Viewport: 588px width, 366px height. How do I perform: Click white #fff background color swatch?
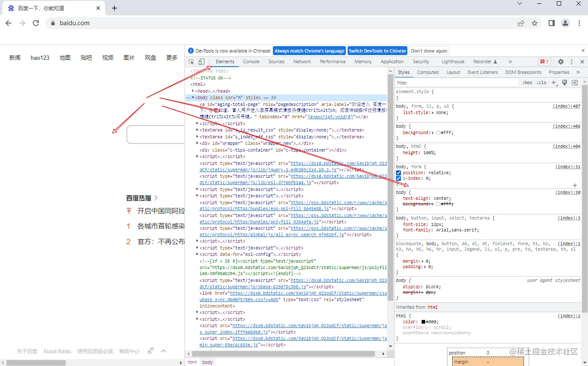point(438,133)
